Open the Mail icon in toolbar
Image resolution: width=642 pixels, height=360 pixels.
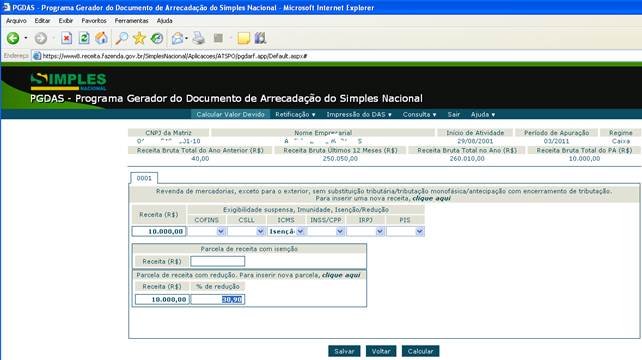pos(178,38)
